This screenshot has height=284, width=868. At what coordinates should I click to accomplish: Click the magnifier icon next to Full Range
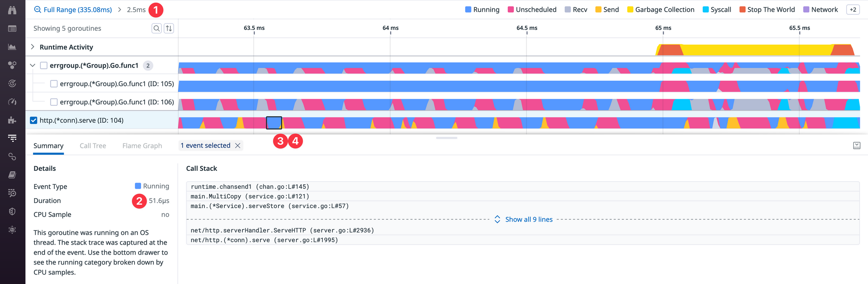(38, 10)
